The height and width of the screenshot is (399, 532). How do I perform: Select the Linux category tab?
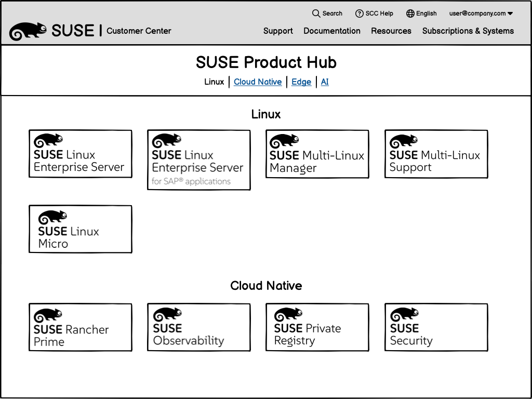[x=214, y=82]
